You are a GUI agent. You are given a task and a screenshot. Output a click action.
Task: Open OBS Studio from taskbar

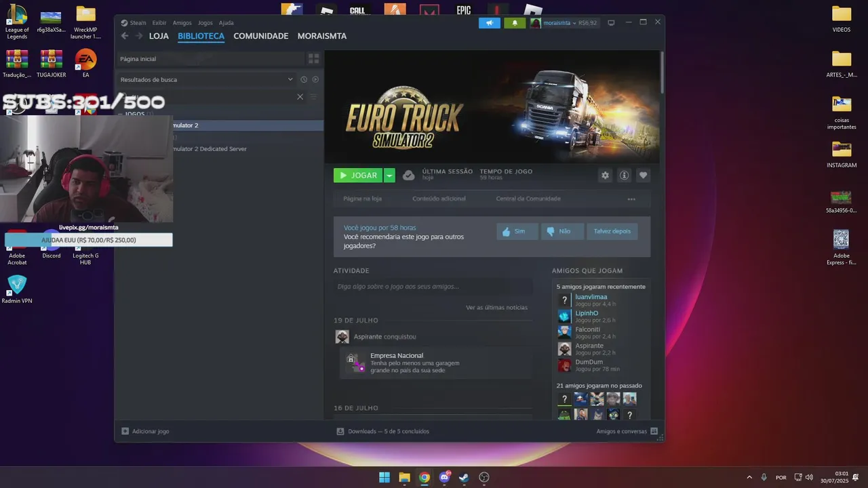pos(484,477)
